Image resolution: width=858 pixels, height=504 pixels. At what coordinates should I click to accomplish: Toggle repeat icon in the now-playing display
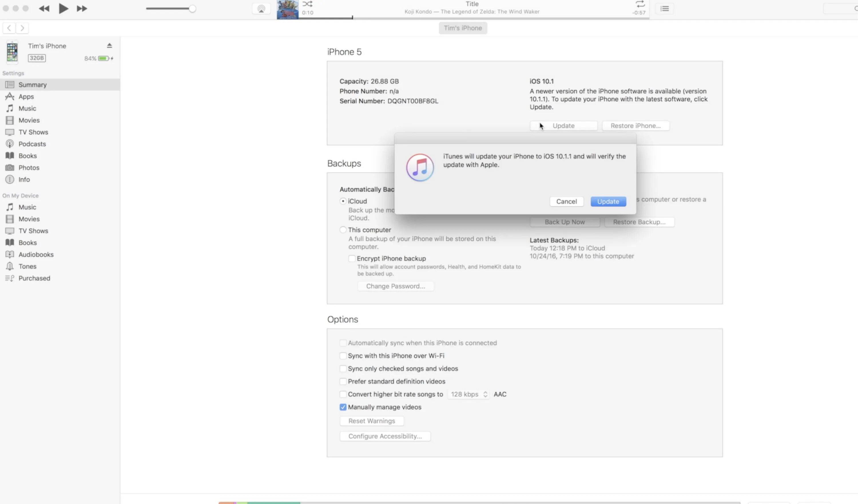pos(640,4)
